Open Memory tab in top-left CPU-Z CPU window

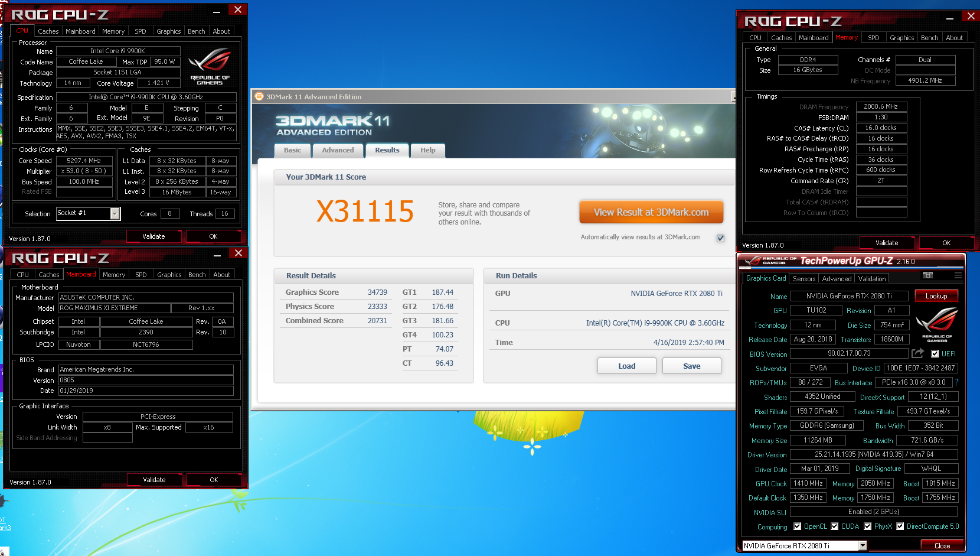[113, 31]
